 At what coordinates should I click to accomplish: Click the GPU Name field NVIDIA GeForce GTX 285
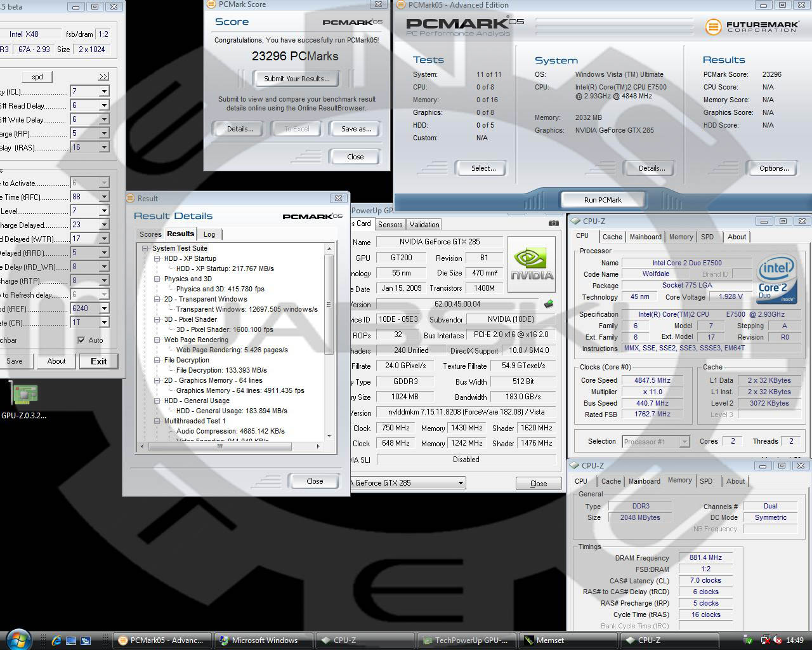[x=439, y=242]
